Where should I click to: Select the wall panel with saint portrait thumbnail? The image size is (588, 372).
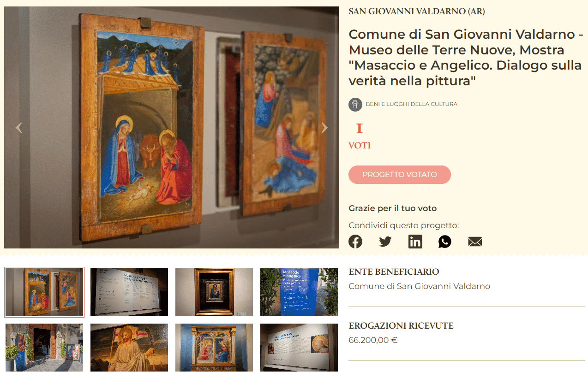tap(299, 348)
